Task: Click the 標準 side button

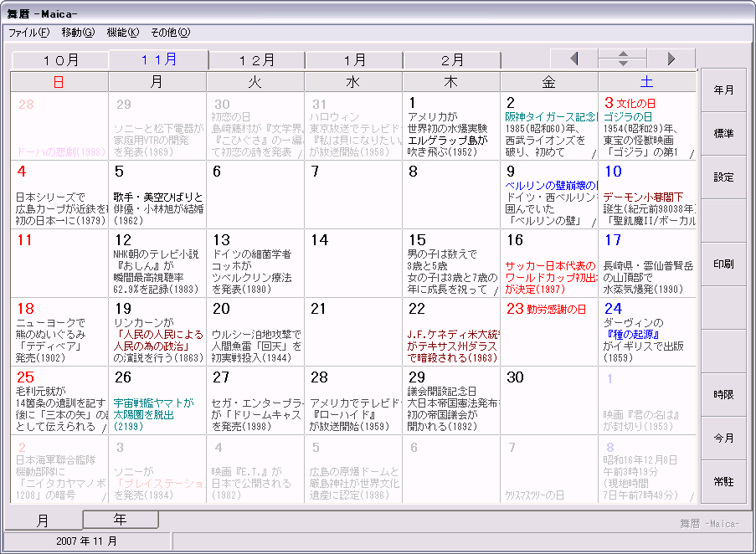Action: pos(723,133)
